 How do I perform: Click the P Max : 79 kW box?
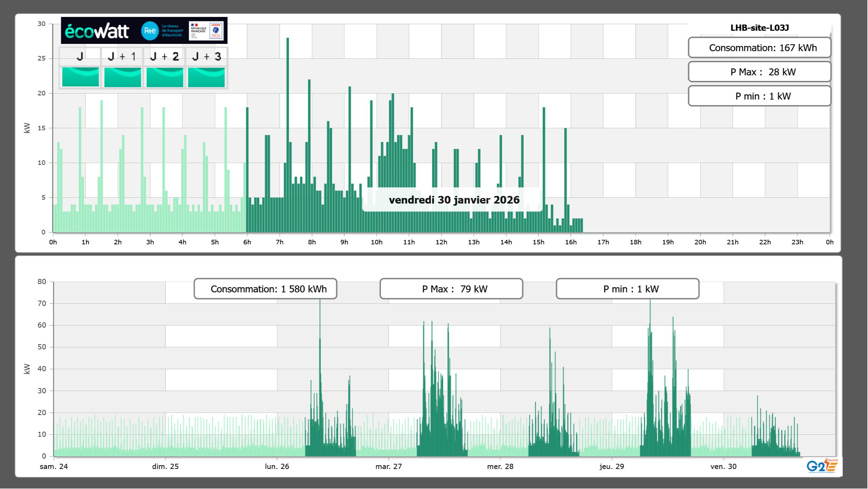[451, 289]
